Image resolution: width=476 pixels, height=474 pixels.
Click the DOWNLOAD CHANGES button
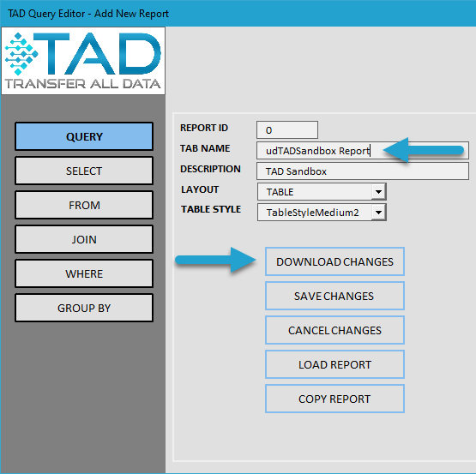pyautogui.click(x=334, y=261)
